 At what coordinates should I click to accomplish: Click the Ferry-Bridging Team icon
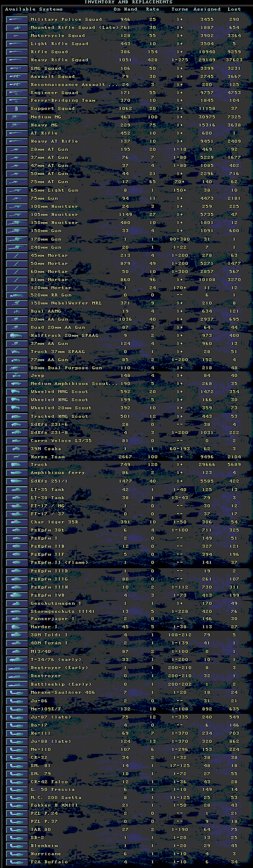(17, 101)
